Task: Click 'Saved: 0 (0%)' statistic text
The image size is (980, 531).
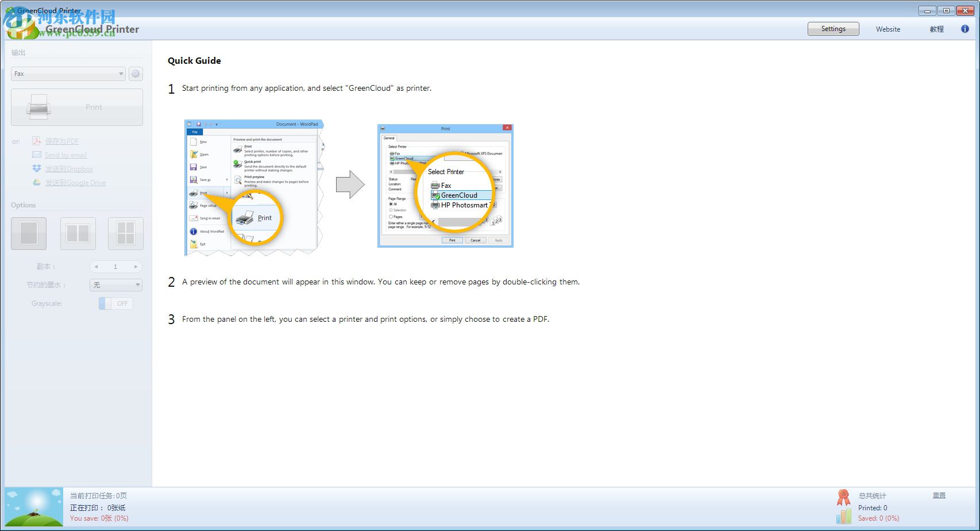Action: pos(879,518)
